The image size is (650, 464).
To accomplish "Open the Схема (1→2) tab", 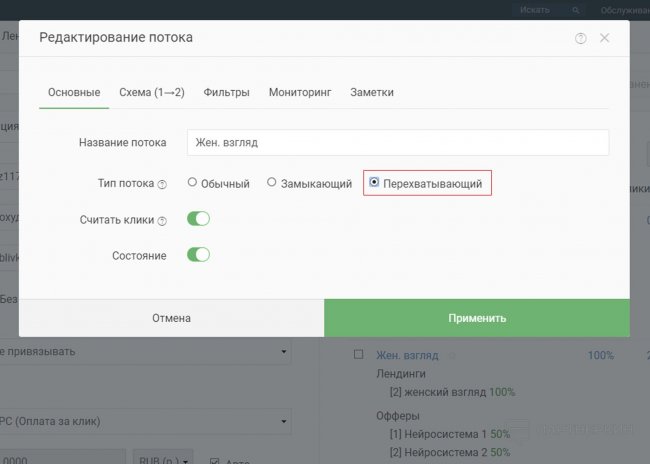I will click(x=152, y=92).
